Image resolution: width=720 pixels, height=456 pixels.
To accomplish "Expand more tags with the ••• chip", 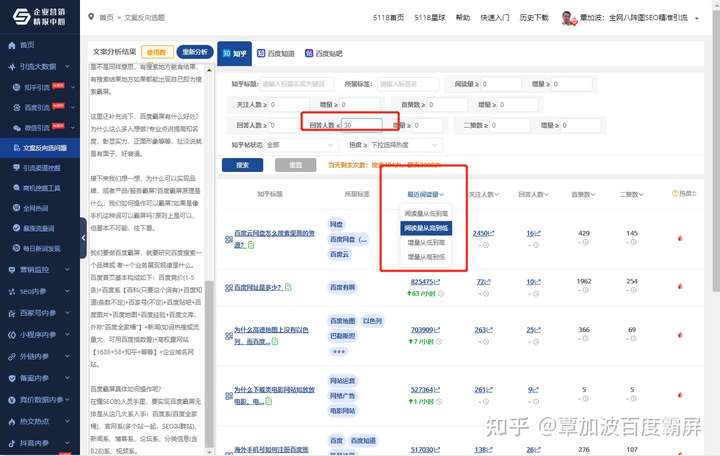I will [x=339, y=351].
